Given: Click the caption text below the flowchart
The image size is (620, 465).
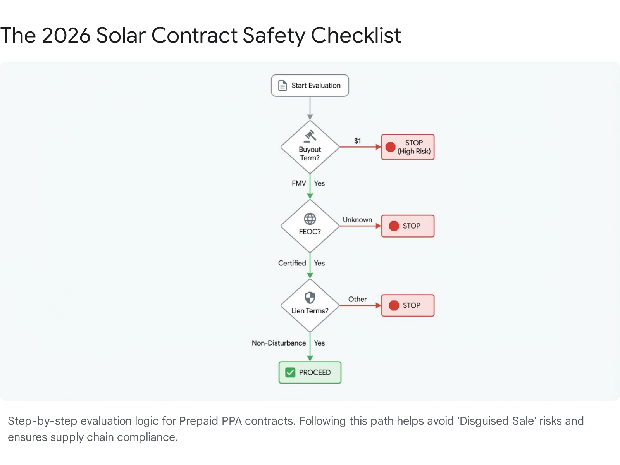Looking at the screenshot, I should tap(295, 429).
